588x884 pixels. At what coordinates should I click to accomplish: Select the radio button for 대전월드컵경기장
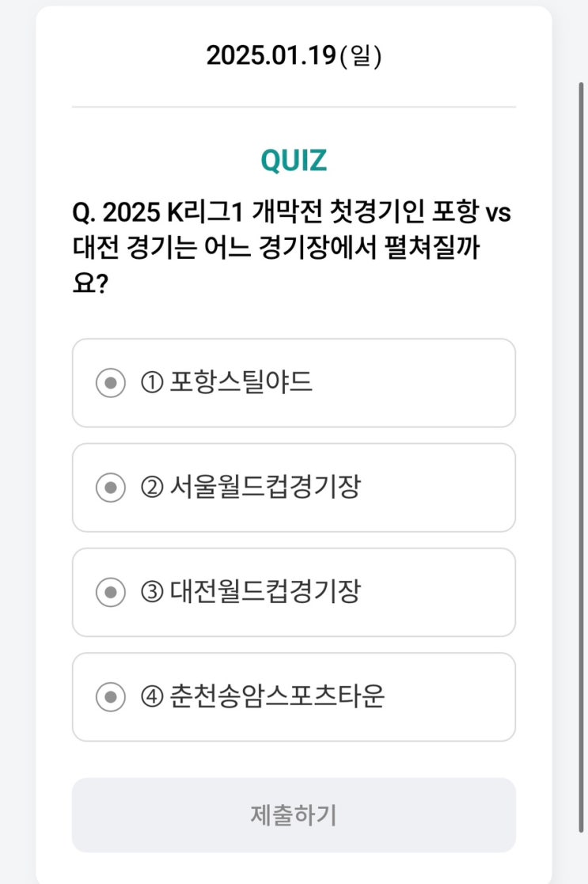coord(111,592)
